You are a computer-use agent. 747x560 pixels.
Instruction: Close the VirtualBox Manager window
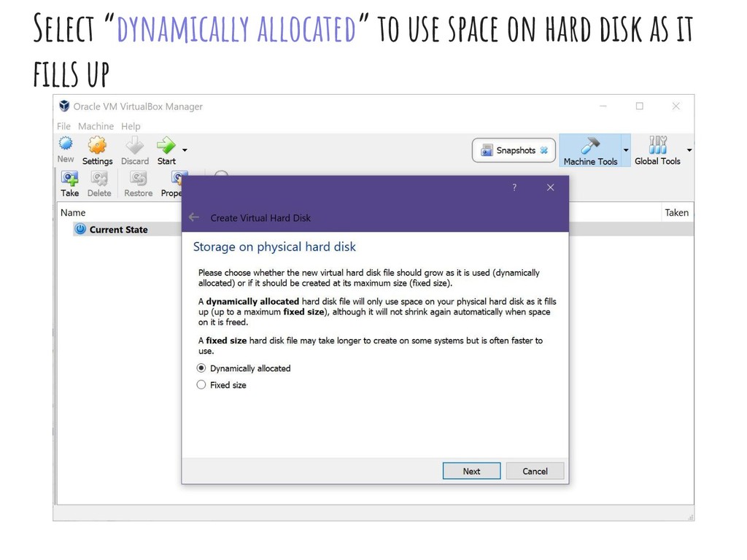click(676, 106)
